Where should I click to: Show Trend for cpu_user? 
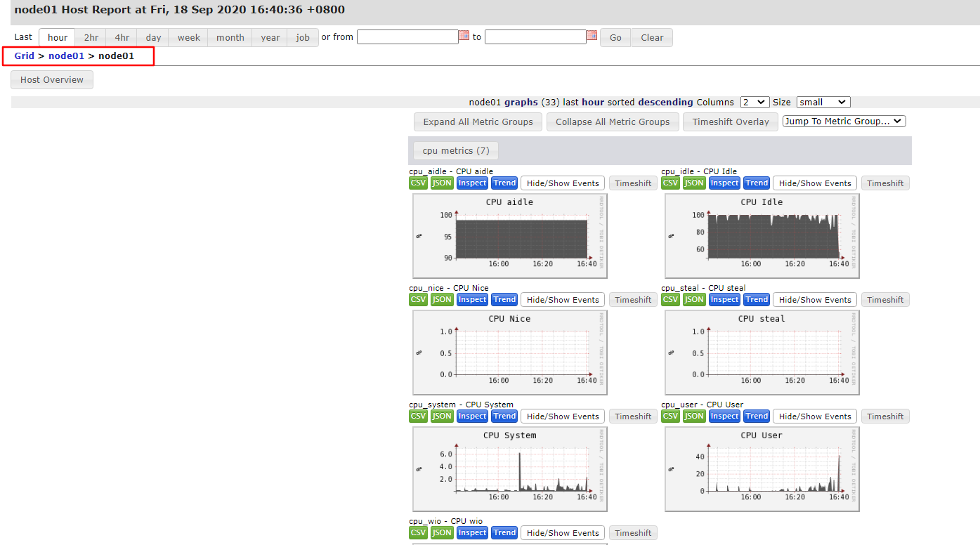[757, 416]
